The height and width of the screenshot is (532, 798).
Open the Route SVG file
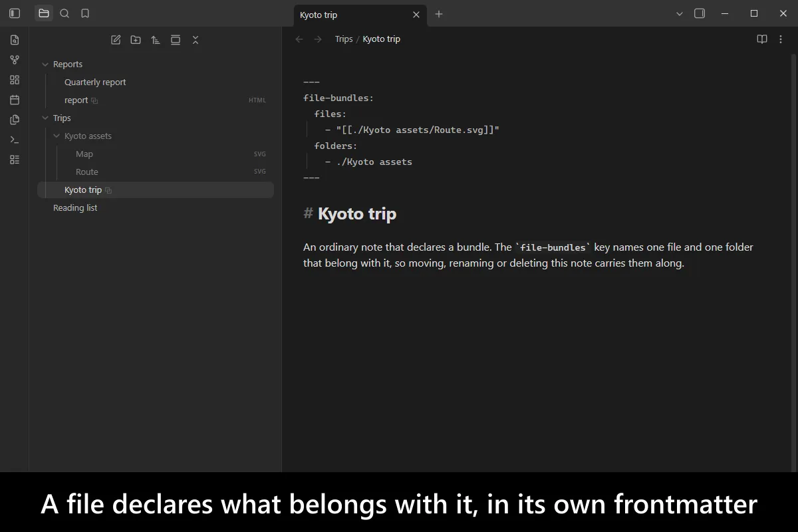[87, 172]
